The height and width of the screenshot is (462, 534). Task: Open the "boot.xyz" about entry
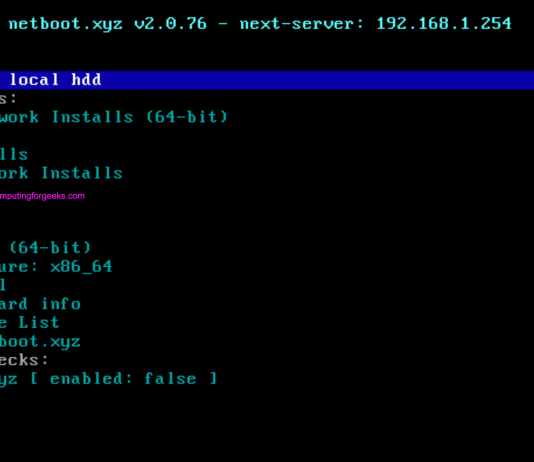point(40,341)
